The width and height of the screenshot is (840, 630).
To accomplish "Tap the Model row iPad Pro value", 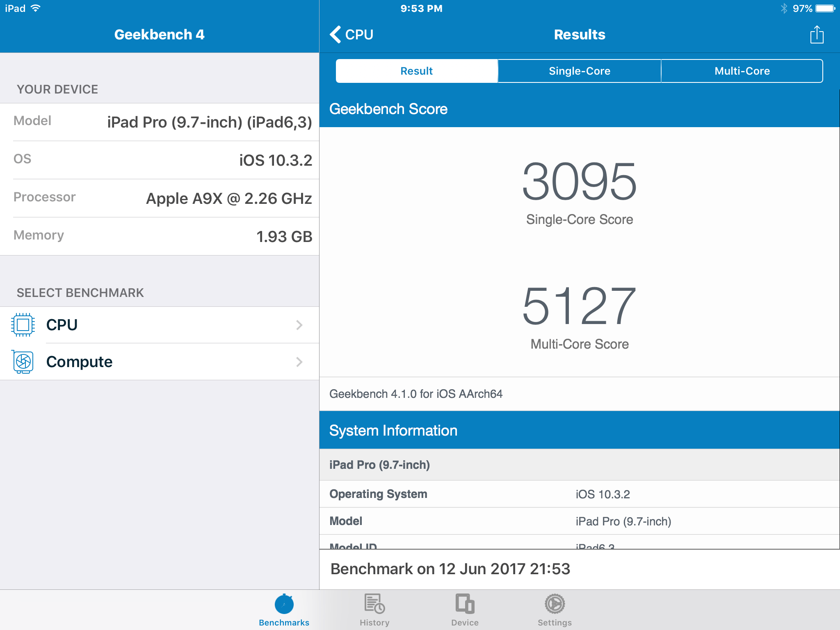I will click(623, 521).
